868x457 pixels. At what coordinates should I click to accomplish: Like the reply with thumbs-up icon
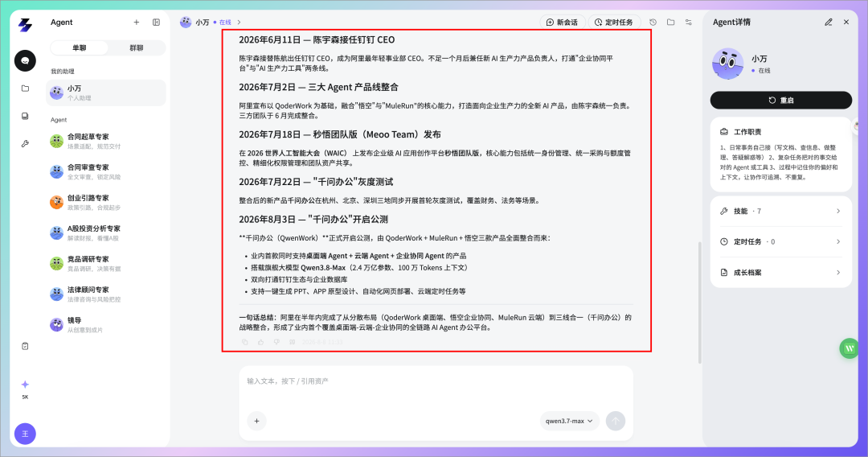pos(260,342)
